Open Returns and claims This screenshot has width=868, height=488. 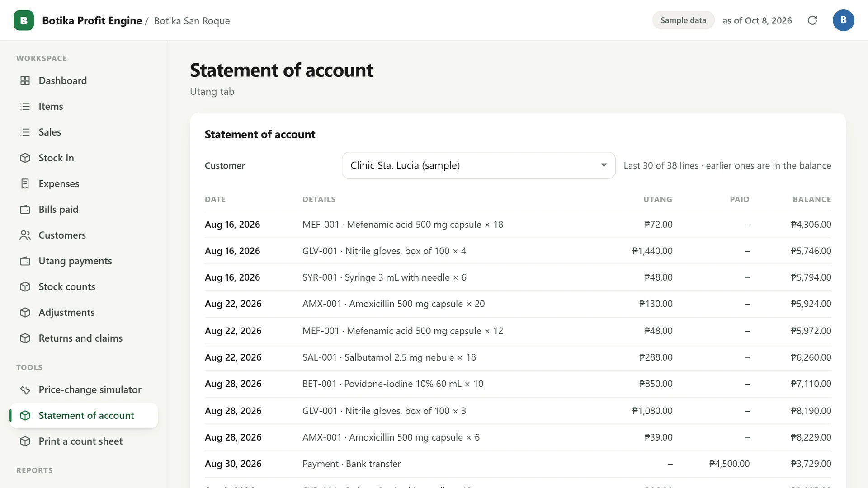[x=84, y=338]
